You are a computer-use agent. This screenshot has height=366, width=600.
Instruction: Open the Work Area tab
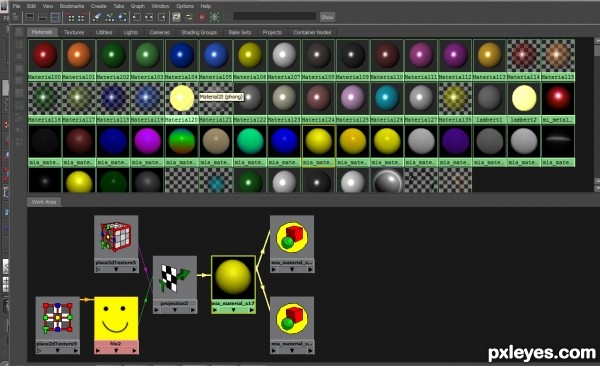[44, 202]
